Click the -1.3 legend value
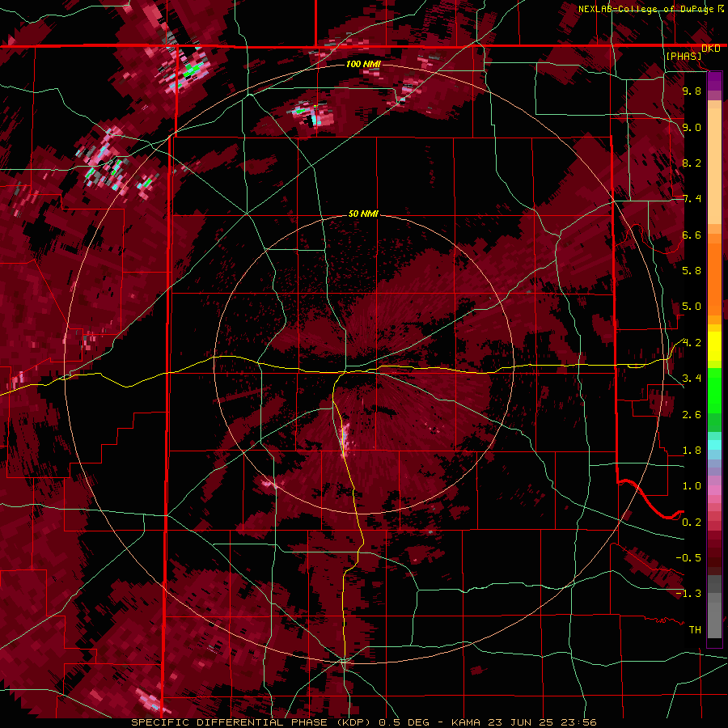 pyautogui.click(x=688, y=594)
